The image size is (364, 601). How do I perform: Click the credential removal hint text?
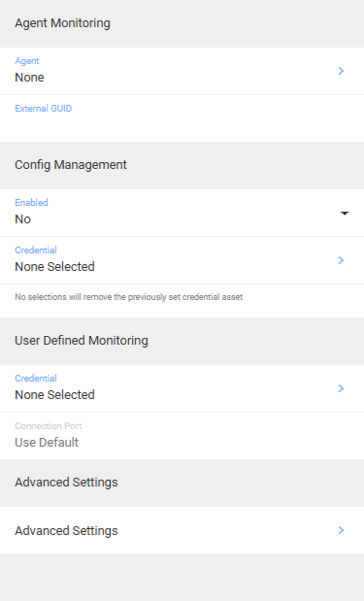[x=129, y=297]
